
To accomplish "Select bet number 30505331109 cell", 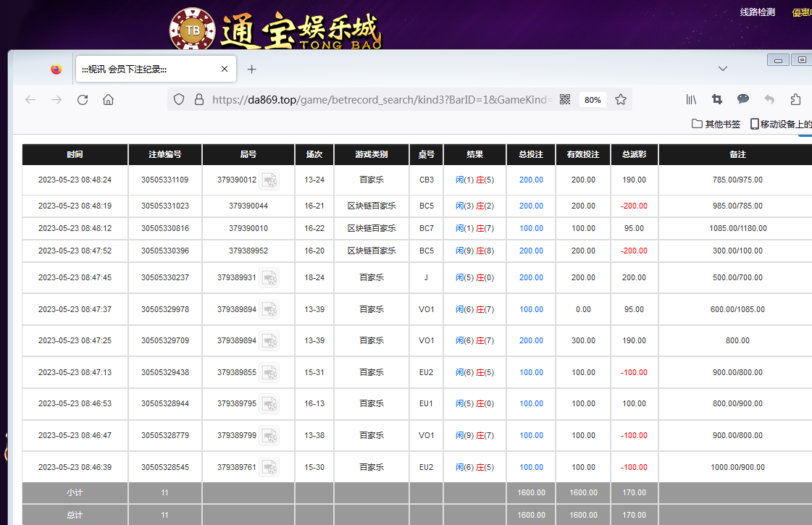I will point(165,180).
